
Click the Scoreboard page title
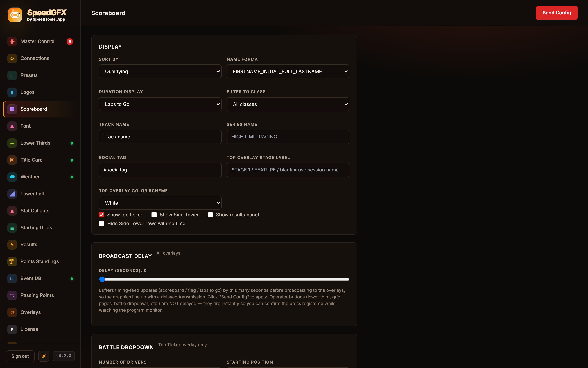point(108,13)
